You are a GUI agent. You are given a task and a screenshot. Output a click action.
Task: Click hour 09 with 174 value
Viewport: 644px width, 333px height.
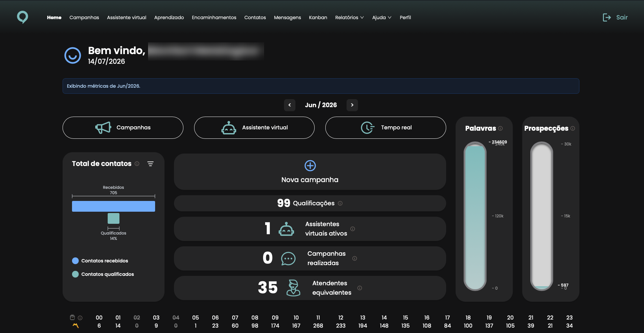(x=275, y=322)
